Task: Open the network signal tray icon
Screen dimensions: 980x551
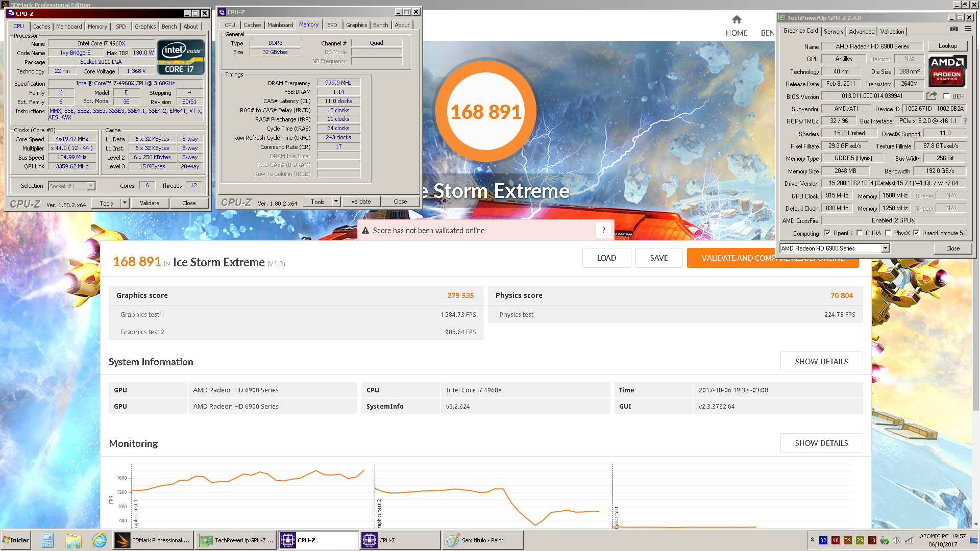Action: 909,540
